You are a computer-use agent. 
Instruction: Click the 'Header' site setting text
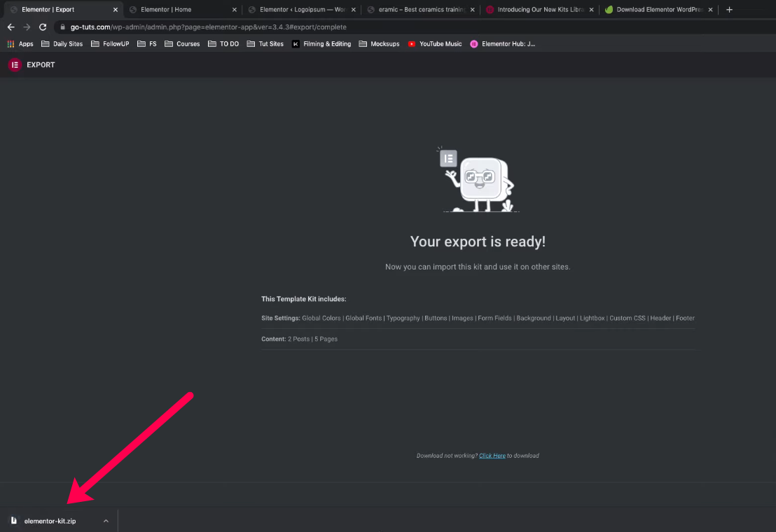[660, 318]
